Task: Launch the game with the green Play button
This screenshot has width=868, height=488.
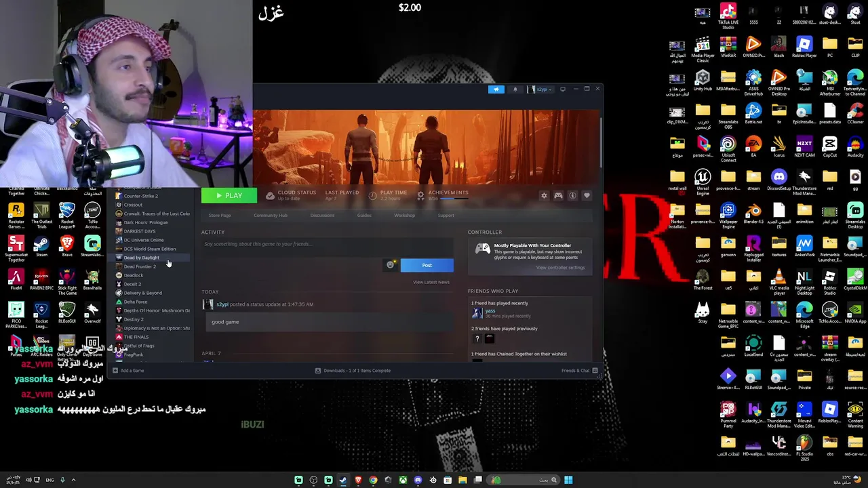Action: tap(229, 196)
